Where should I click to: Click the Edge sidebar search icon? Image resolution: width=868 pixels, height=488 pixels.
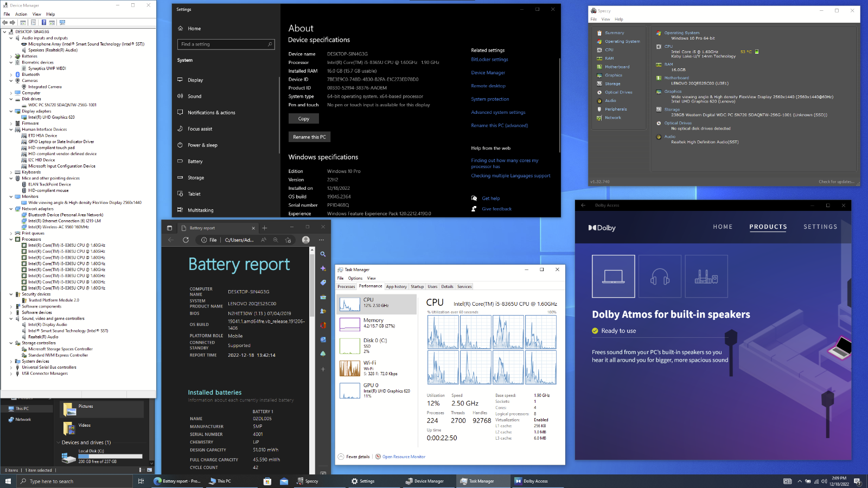[323, 254]
